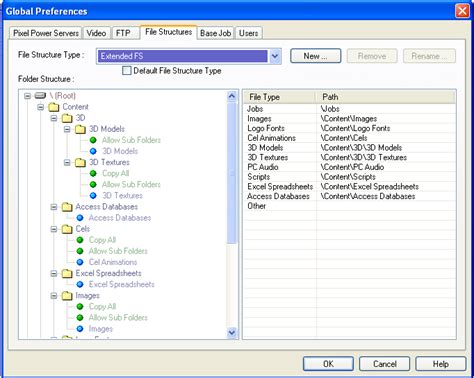Collapse the 3D Models node

67,129
